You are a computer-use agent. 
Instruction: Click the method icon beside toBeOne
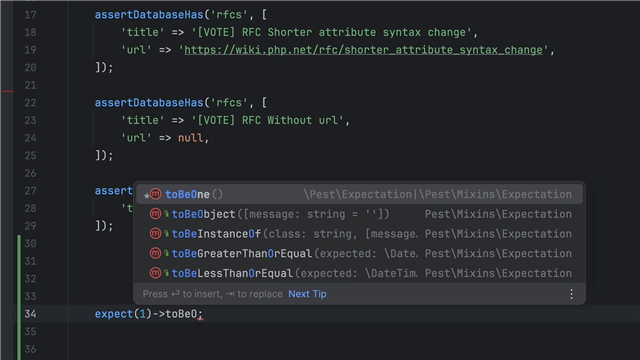tap(156, 194)
